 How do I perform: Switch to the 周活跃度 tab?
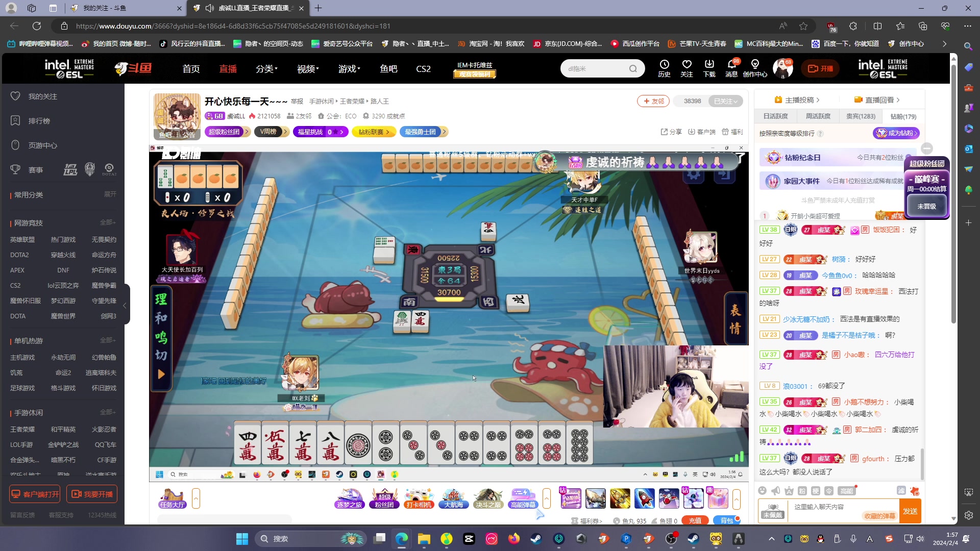tap(818, 116)
